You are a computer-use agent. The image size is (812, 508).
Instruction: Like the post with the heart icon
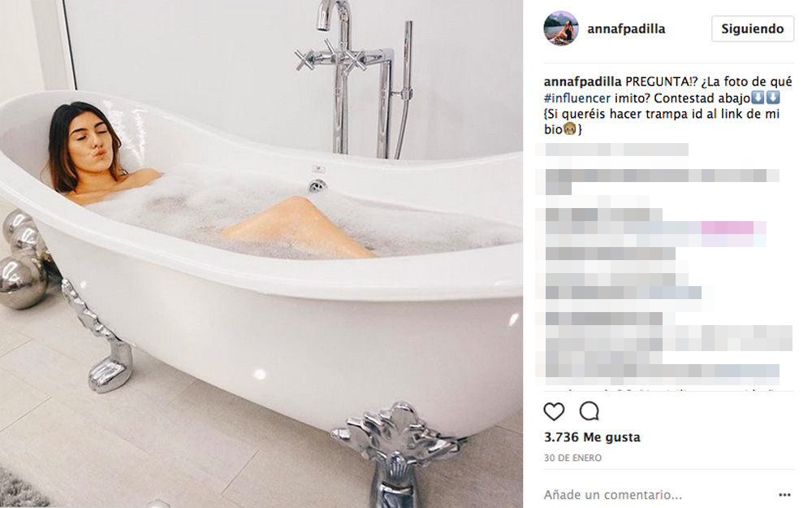pos(554,411)
